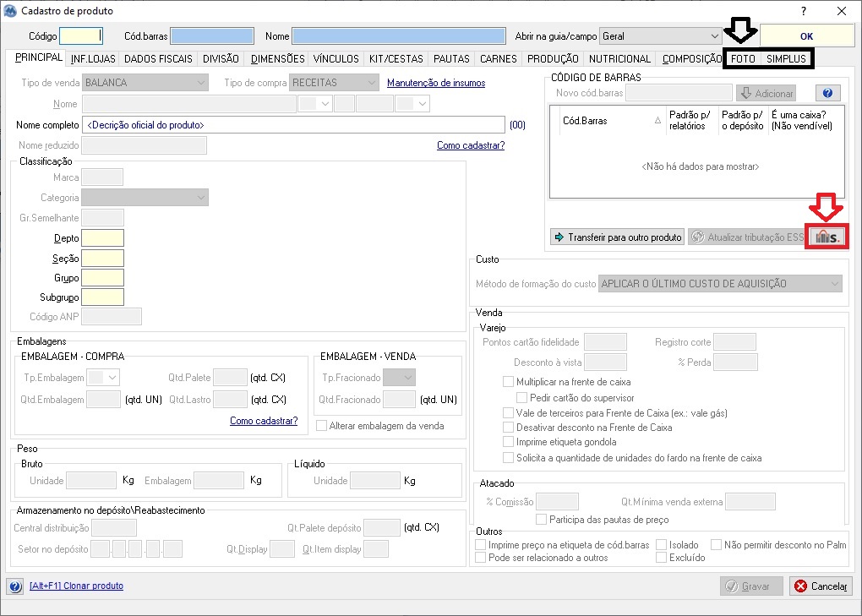The image size is (862, 616).
Task: Click the Clonar produto link
Action: (76, 586)
